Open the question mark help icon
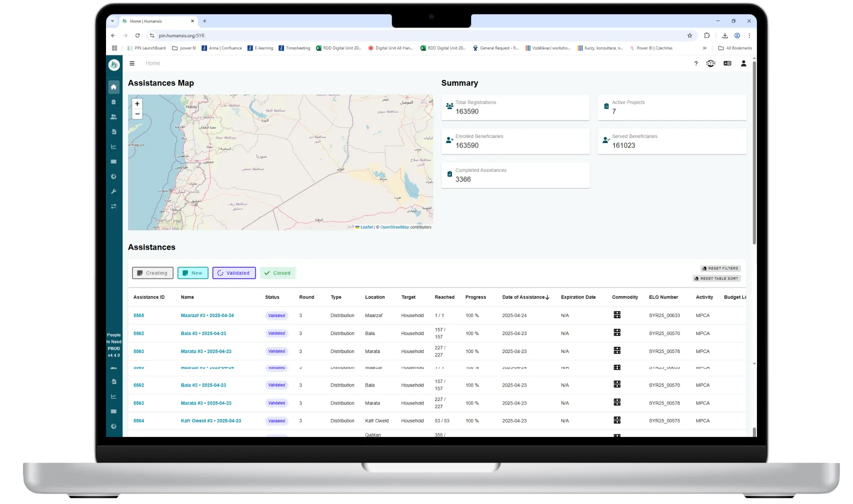This screenshot has height=504, width=853. click(696, 63)
